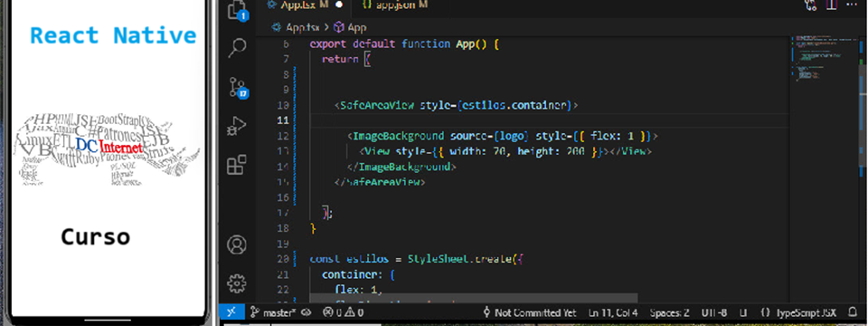Open the Extensions view
The width and height of the screenshot is (868, 326).
pos(236,165)
